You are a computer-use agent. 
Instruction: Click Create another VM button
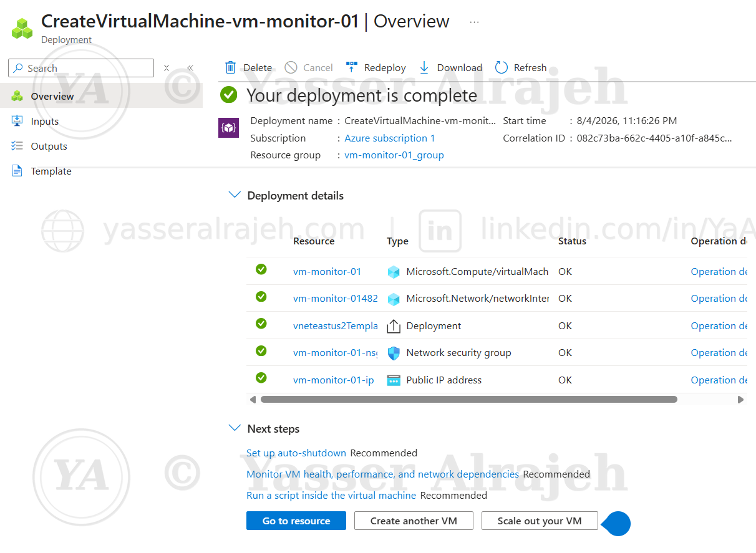414,521
